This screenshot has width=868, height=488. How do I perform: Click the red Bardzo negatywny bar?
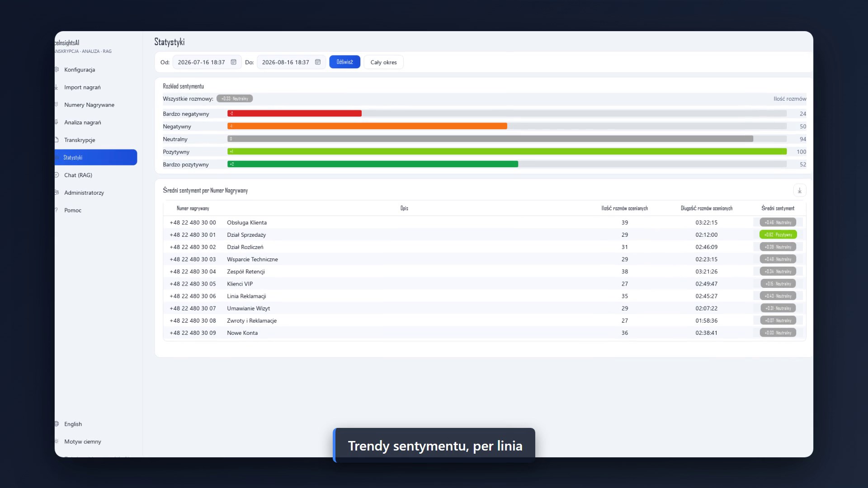294,113
